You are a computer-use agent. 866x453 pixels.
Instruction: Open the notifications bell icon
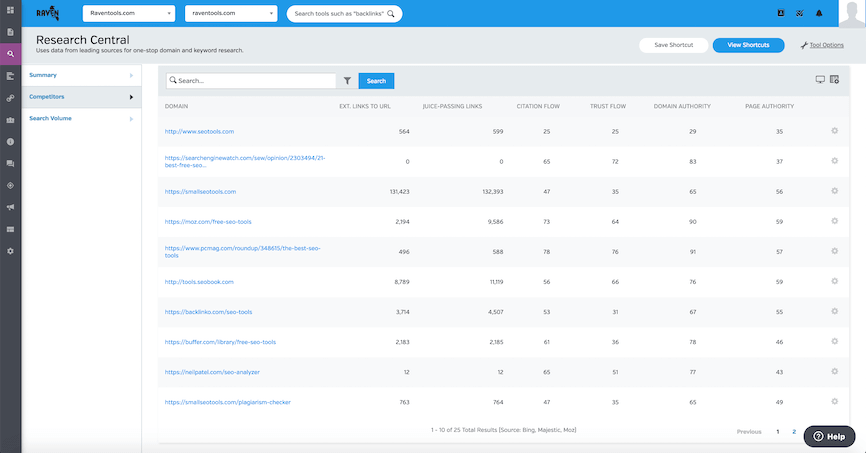click(819, 13)
